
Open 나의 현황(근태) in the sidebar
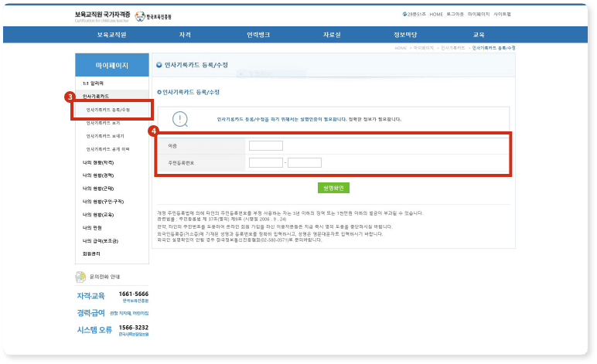98,189
